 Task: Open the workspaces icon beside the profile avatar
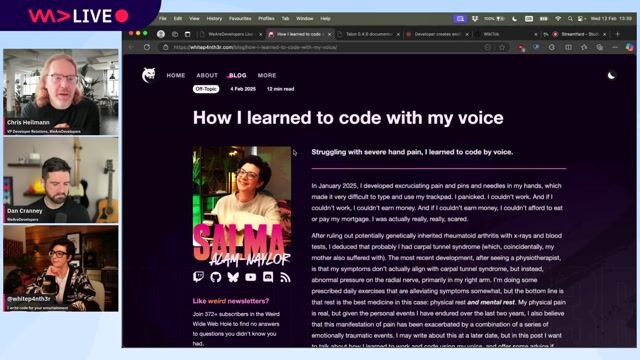[175, 34]
